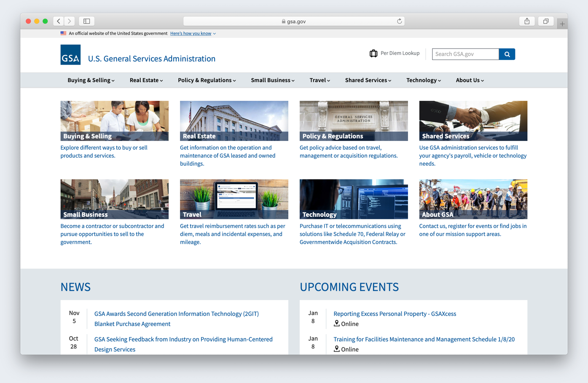
Task: Click location pin for Reporting Excess event
Action: [x=336, y=324]
